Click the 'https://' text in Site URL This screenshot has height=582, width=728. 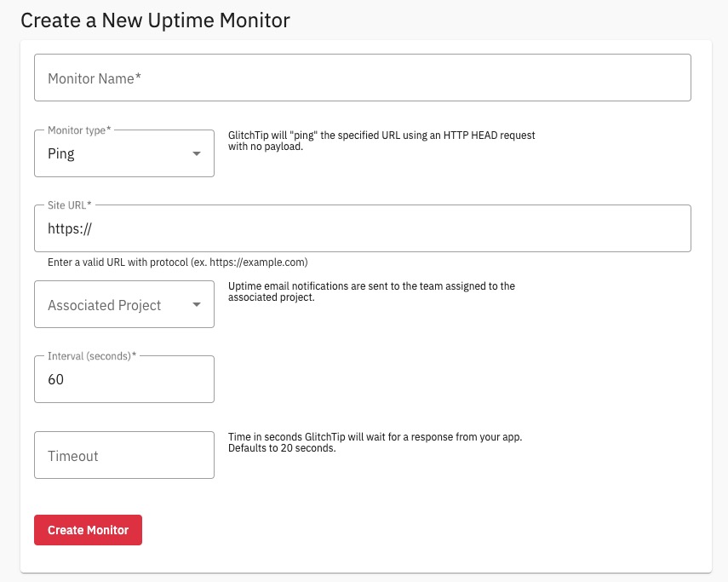(69, 229)
